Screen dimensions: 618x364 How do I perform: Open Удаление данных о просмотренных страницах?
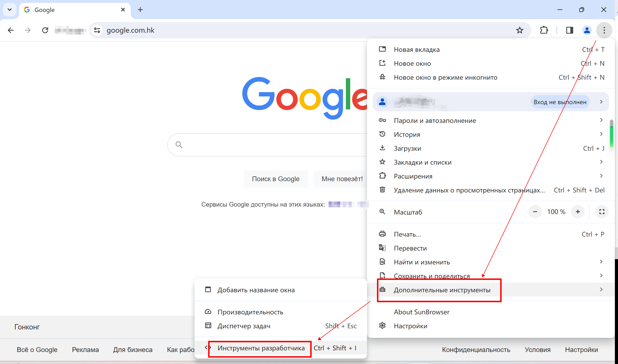coord(490,190)
